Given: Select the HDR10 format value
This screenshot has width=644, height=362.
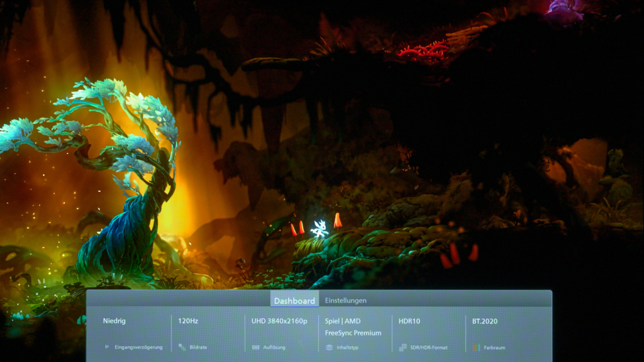Looking at the screenshot, I should (409, 321).
